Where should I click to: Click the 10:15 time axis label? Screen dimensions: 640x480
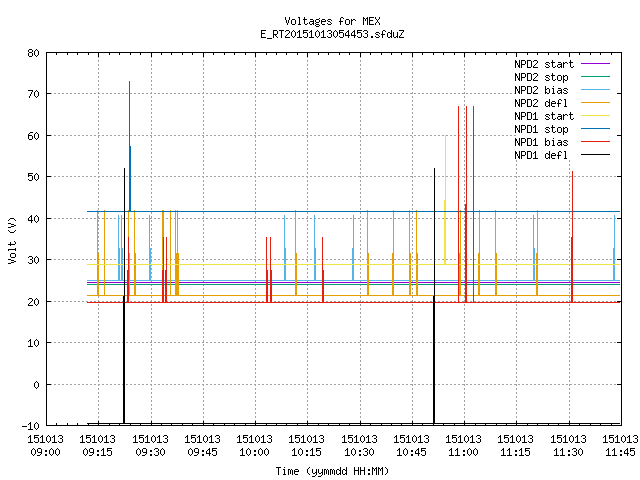point(307,452)
